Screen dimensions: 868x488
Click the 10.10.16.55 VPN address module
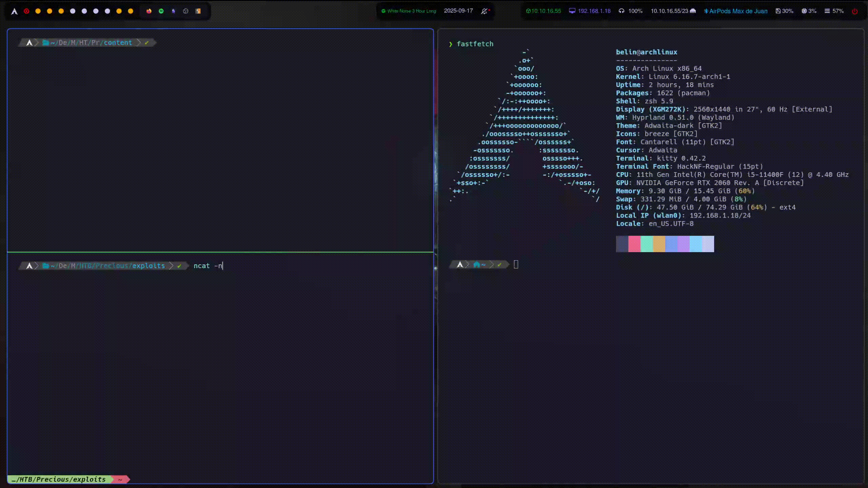(x=543, y=11)
